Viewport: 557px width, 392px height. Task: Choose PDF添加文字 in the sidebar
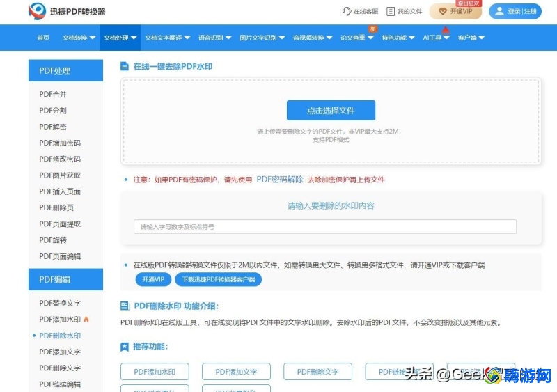[60, 352]
